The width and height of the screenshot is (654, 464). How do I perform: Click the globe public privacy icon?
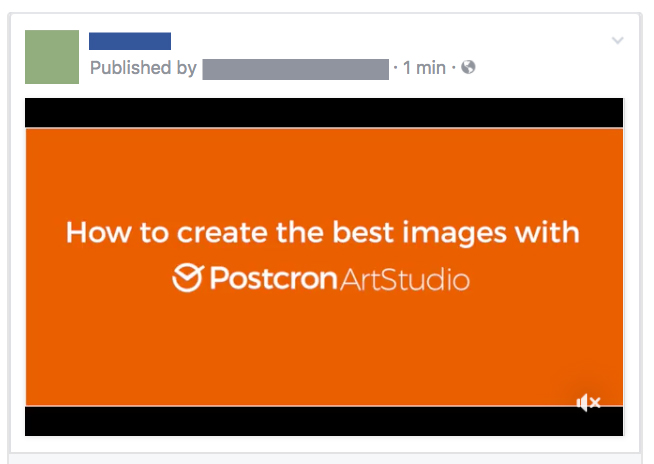(468, 68)
